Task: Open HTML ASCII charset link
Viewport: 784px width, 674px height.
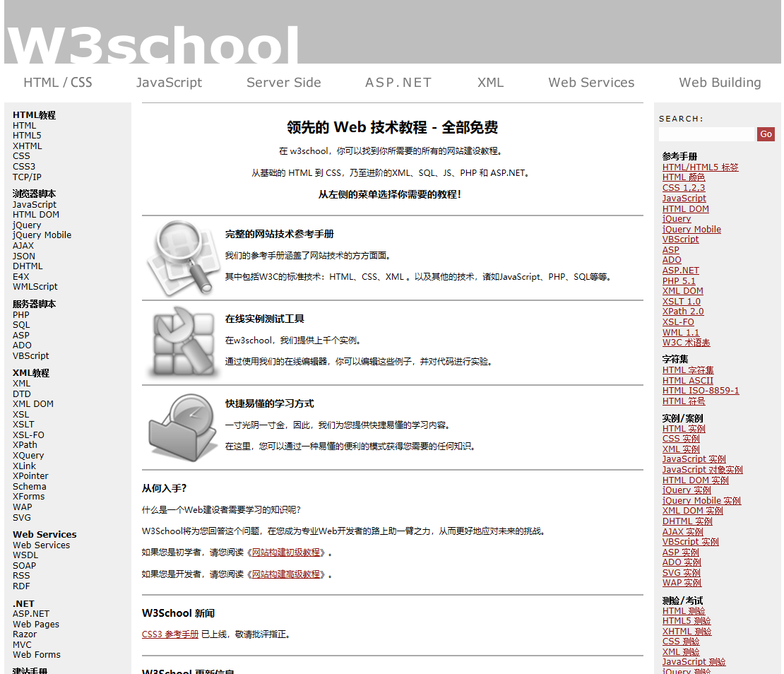Action: point(687,381)
